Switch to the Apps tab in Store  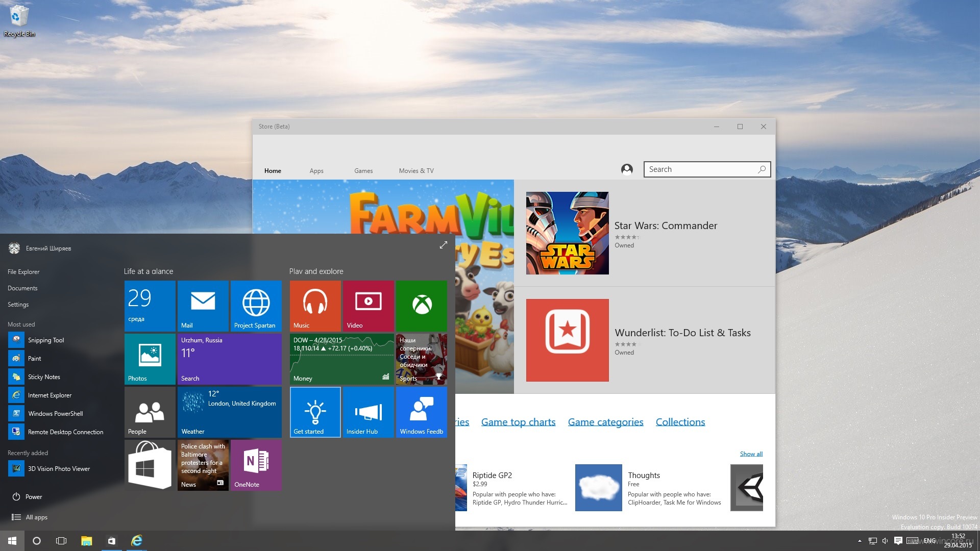[x=316, y=171]
